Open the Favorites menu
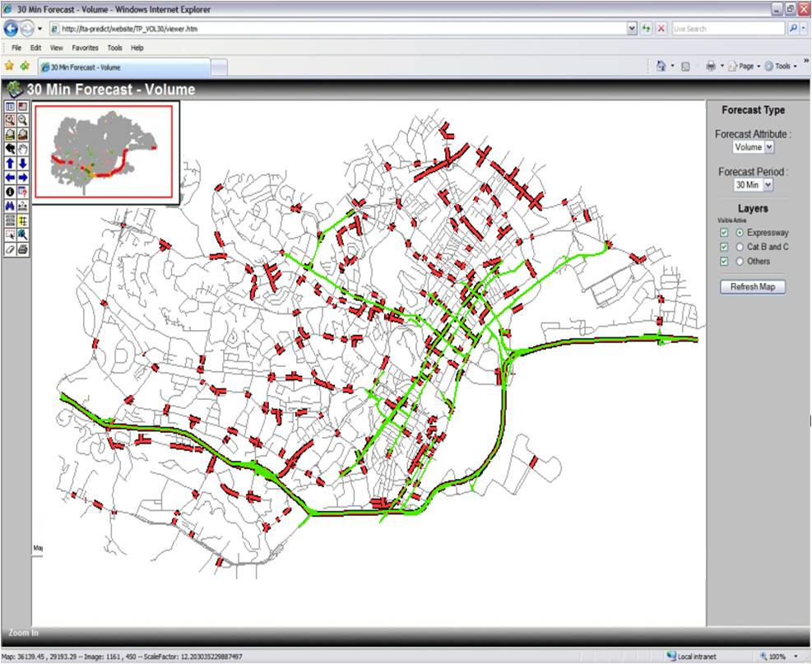The height and width of the screenshot is (664, 812). coord(85,48)
